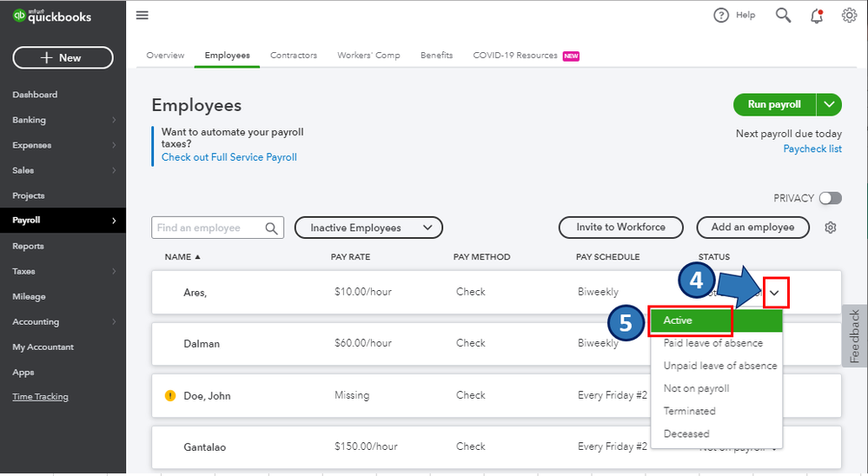Image resolution: width=868 pixels, height=476 pixels.
Task: Expand the Run payroll arrow dropdown
Action: [830, 105]
